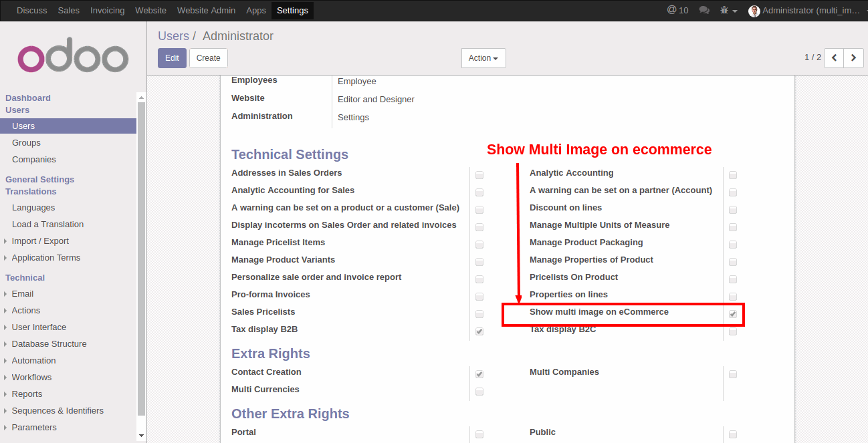Open the Apps menu
This screenshot has height=443, width=868.
click(256, 11)
